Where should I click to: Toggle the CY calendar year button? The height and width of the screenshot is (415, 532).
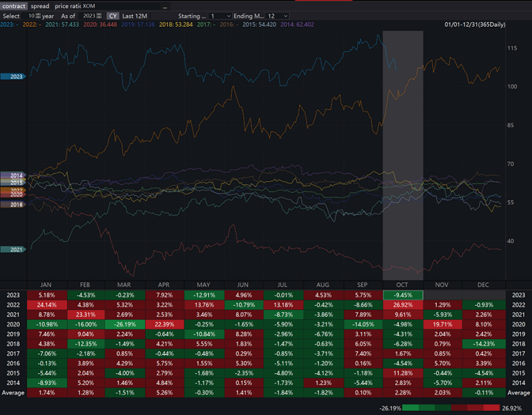click(x=114, y=15)
